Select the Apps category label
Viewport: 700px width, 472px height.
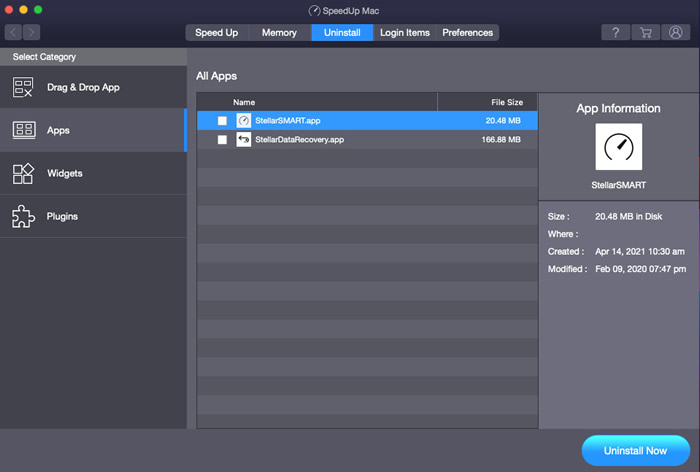click(58, 130)
